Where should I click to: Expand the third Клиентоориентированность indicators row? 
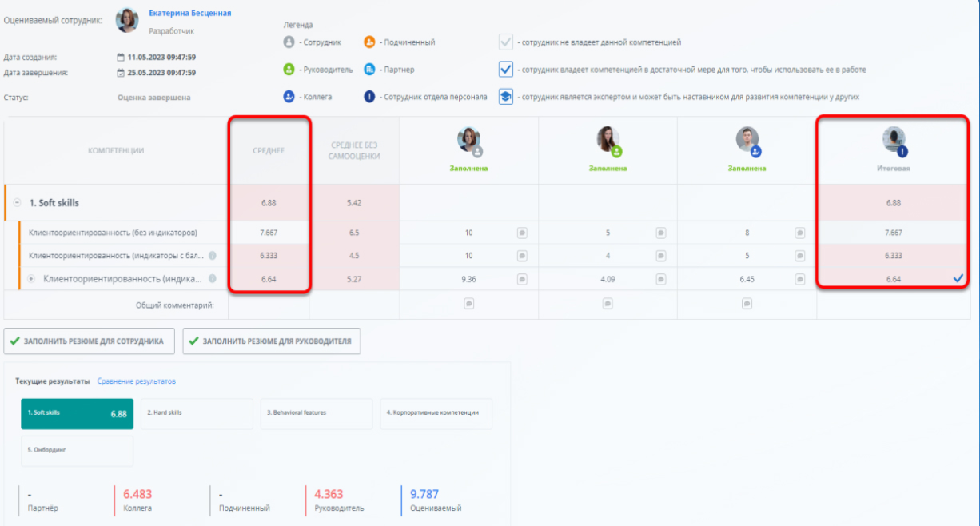(x=31, y=279)
